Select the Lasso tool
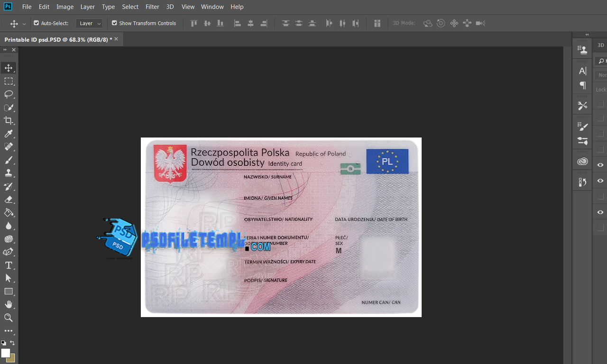 (9, 94)
